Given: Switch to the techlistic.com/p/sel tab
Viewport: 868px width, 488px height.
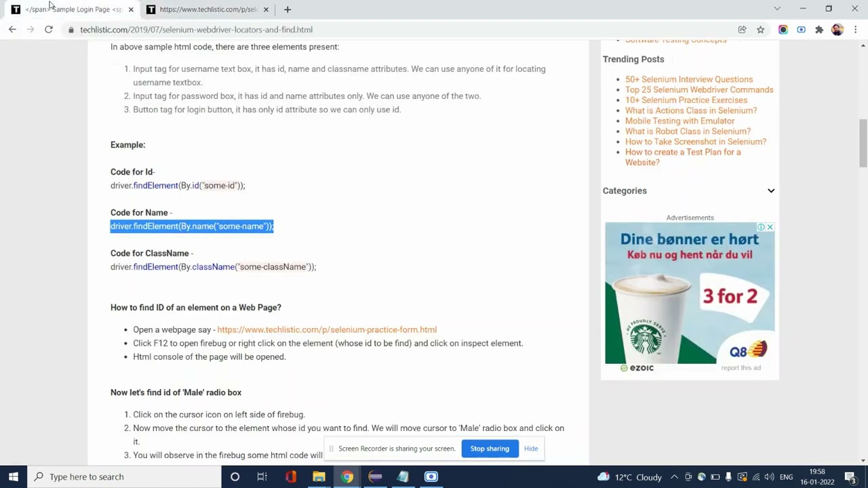Looking at the screenshot, I should coord(208,9).
